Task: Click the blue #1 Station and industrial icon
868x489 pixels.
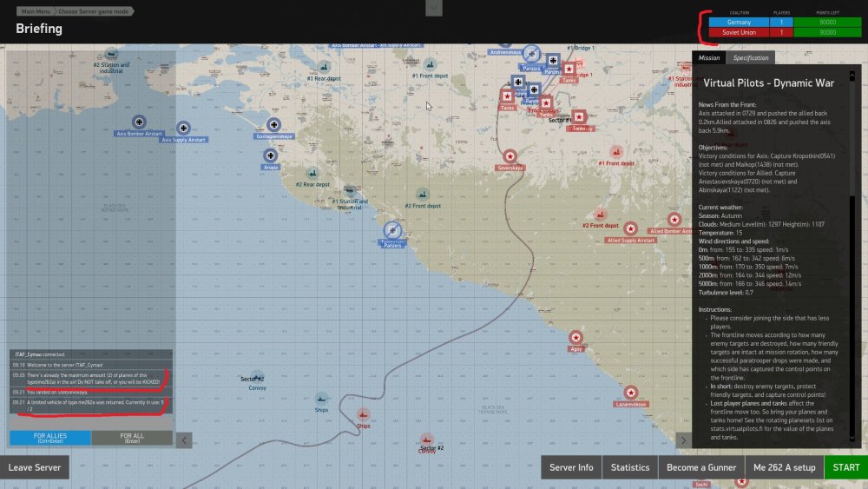Action: tap(349, 191)
